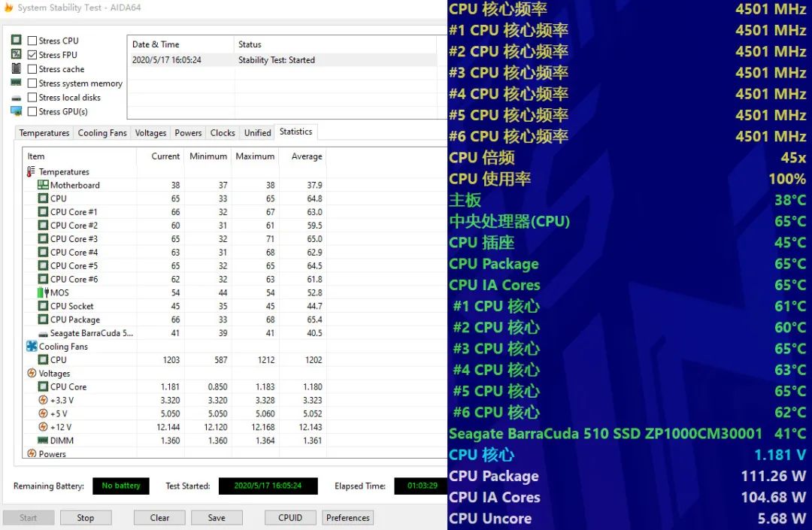This screenshot has width=812, height=530.
Task: Click the Minimum column header
Action: [x=208, y=156]
